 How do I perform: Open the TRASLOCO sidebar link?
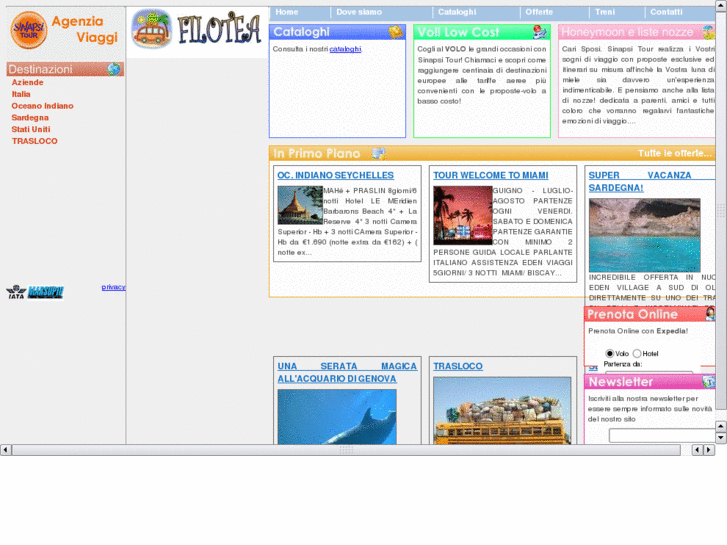coord(35,141)
